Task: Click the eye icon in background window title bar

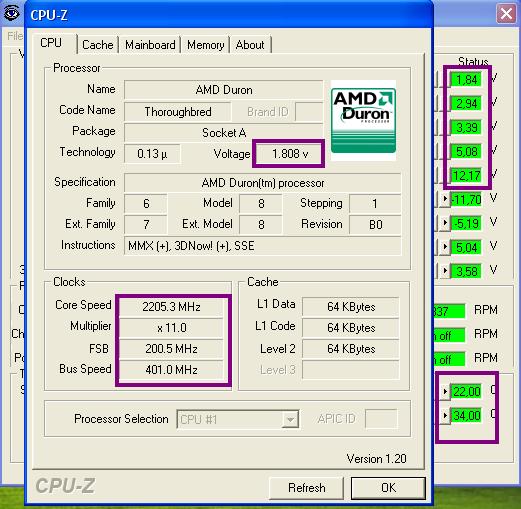Action: coord(11,14)
